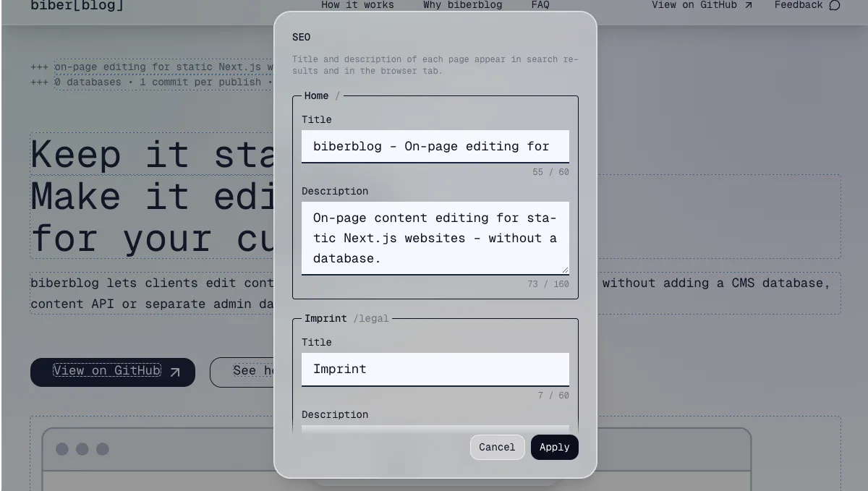Click the Imprint /legal legend label

346,318
